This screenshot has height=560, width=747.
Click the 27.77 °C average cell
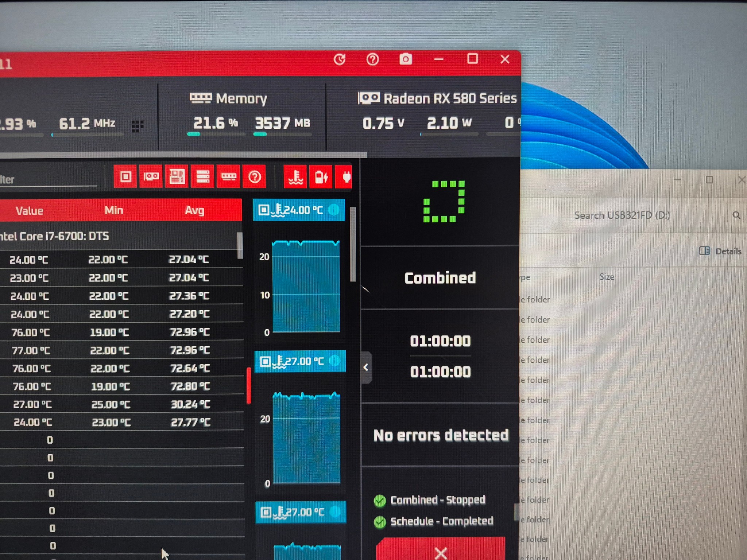click(x=191, y=423)
